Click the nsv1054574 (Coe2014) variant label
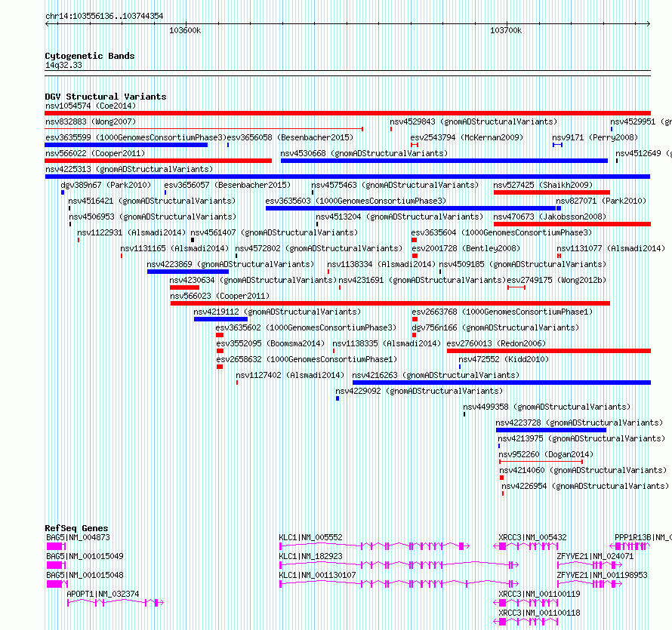 tap(91, 106)
